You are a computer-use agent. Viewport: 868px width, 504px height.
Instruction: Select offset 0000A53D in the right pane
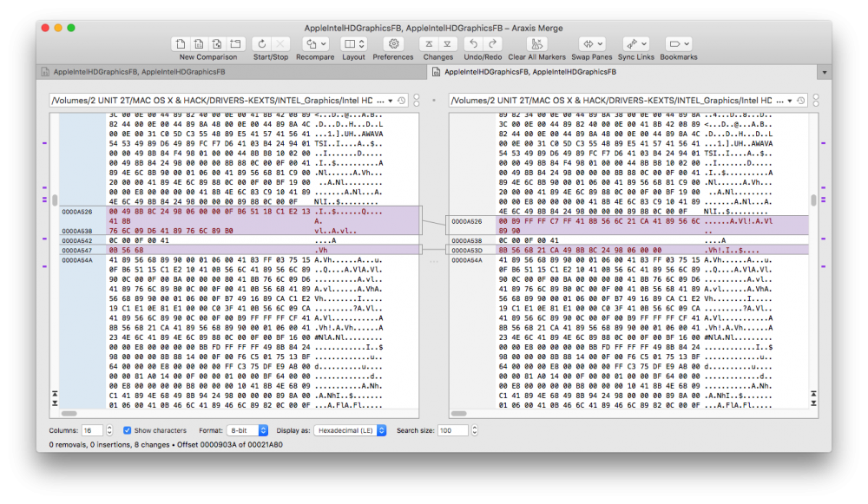pyautogui.click(x=467, y=251)
